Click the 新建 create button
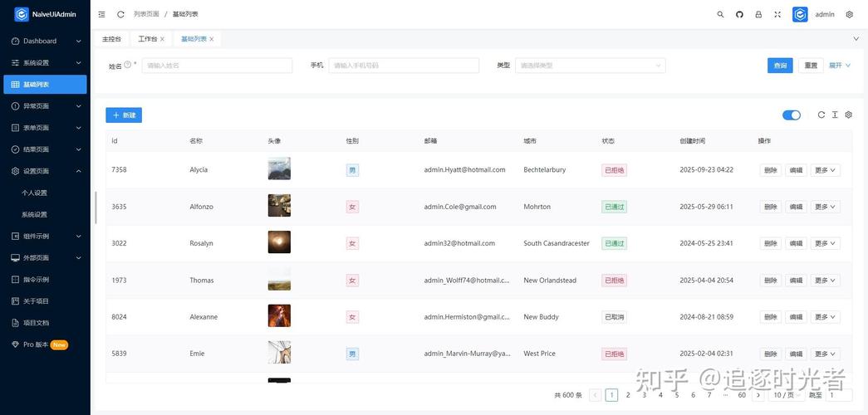Image resolution: width=868 pixels, height=415 pixels. (x=124, y=115)
